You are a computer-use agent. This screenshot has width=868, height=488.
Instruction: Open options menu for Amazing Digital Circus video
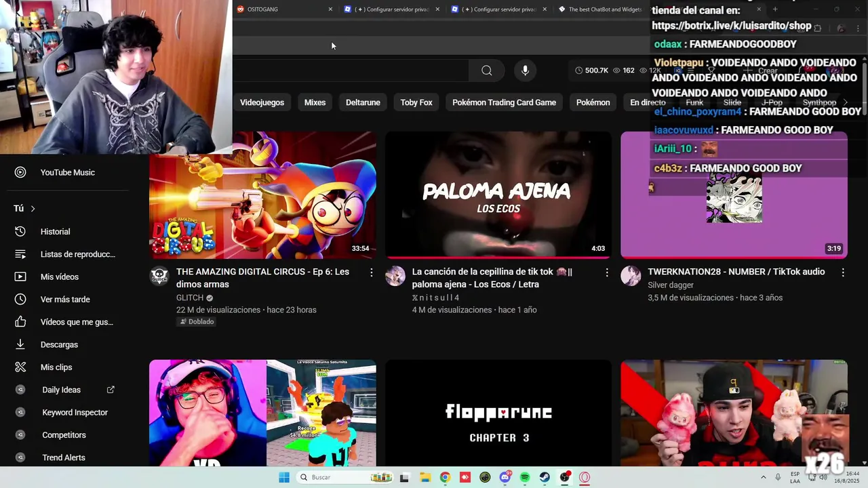tap(371, 272)
